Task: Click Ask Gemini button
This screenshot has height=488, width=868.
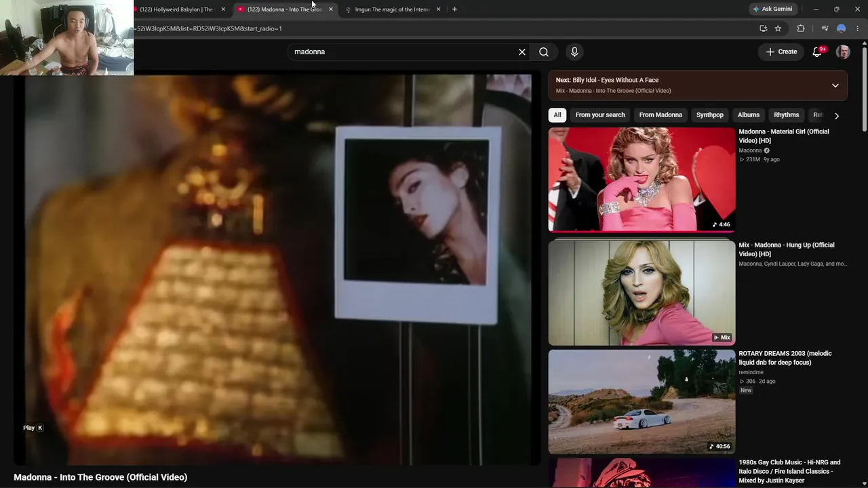Action: 772,9
